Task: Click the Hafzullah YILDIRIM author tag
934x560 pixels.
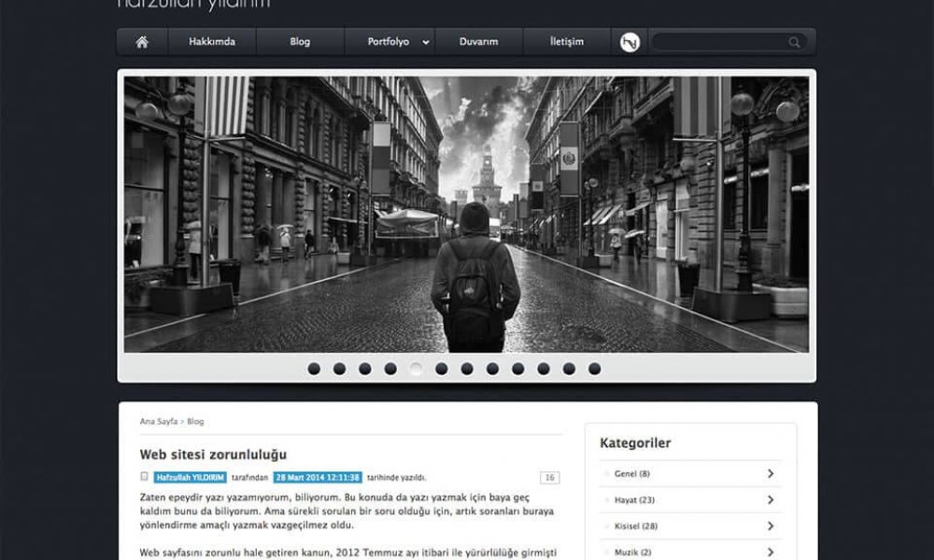Action: pyautogui.click(x=191, y=478)
